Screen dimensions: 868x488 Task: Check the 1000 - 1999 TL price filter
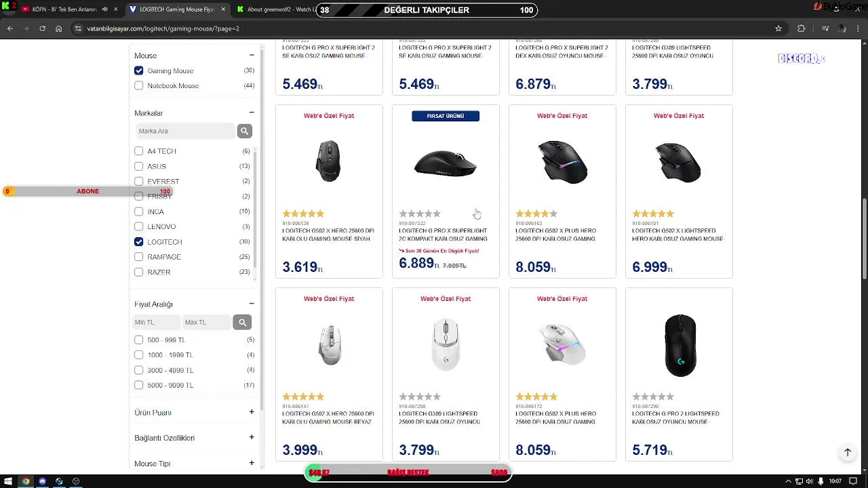(139, 354)
